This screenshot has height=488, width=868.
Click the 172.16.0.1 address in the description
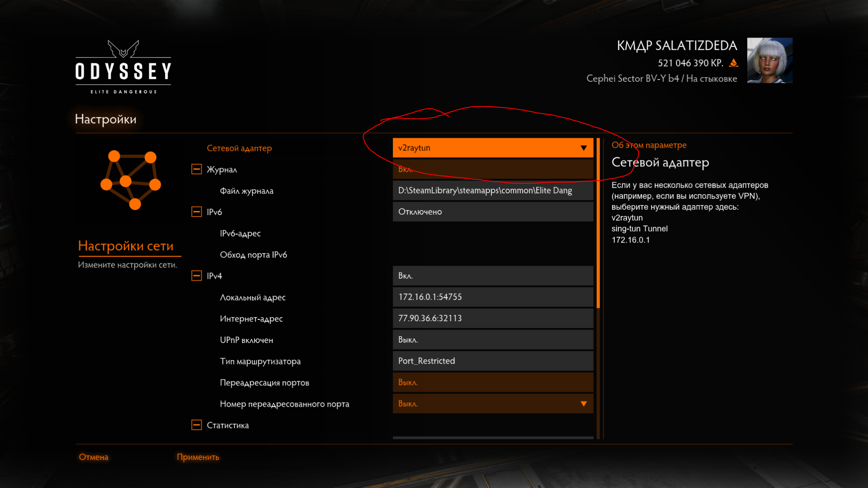coord(630,240)
